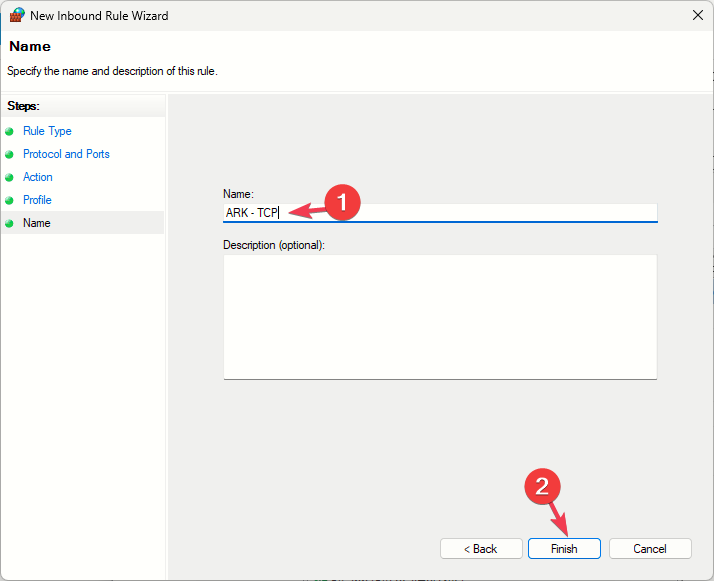This screenshot has height=581, width=714.
Task: Click the green bullet beside Rule Type
Action: point(10,131)
